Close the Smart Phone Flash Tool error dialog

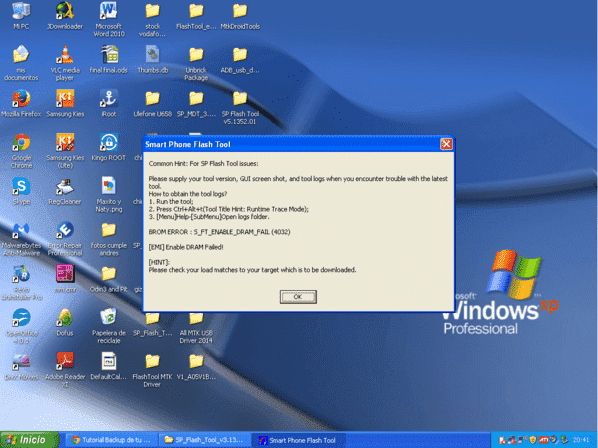point(446,144)
